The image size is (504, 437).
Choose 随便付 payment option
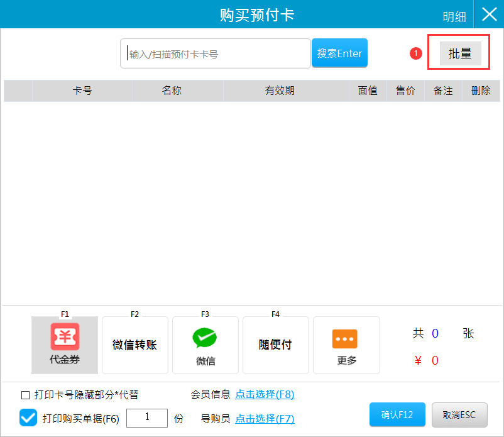(x=275, y=345)
